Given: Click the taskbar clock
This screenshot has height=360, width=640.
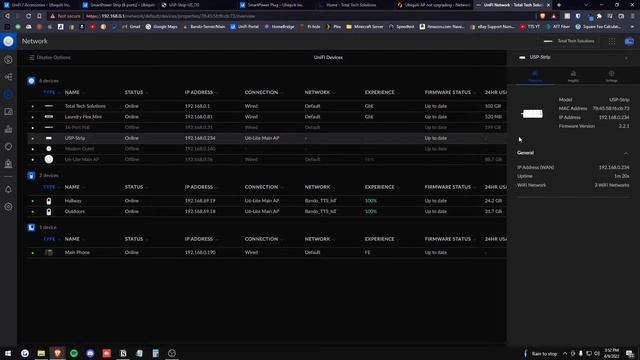Looking at the screenshot, I should pyautogui.click(x=611, y=353).
